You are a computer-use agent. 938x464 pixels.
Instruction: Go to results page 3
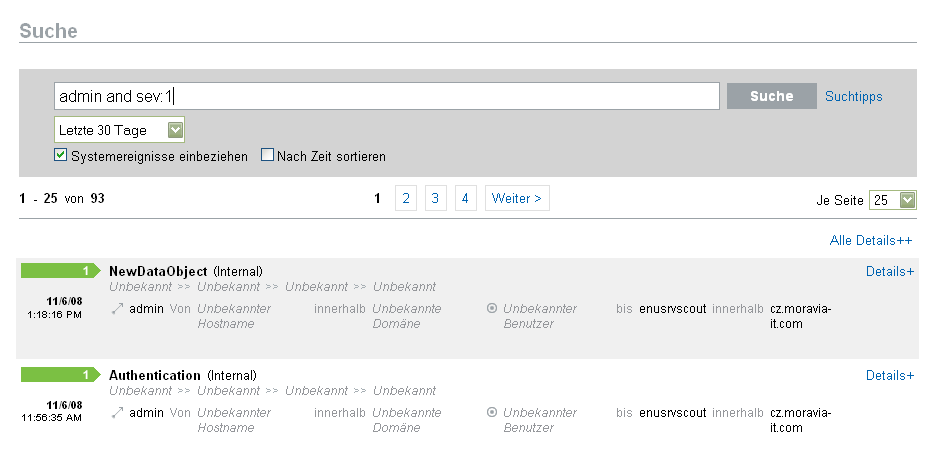[436, 199]
